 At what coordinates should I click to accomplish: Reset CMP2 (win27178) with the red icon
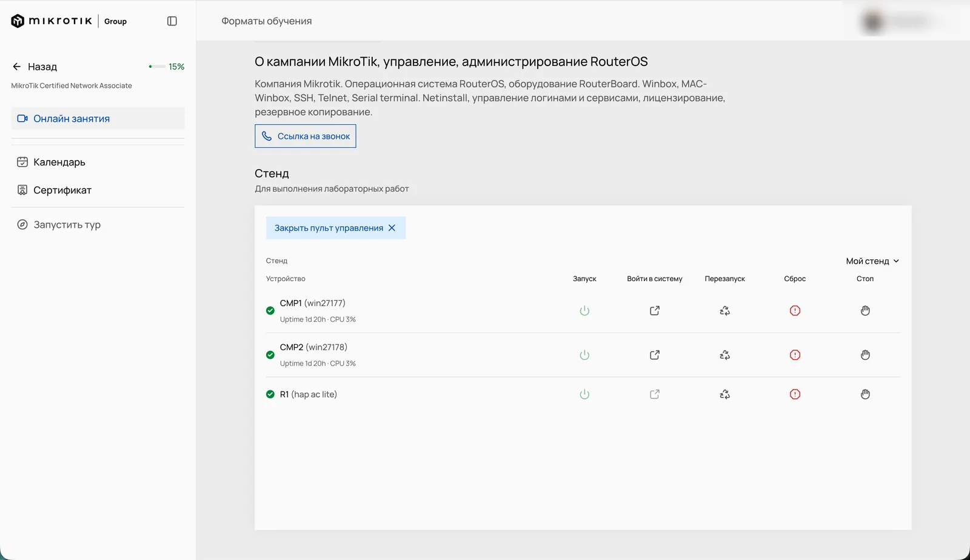[795, 355]
